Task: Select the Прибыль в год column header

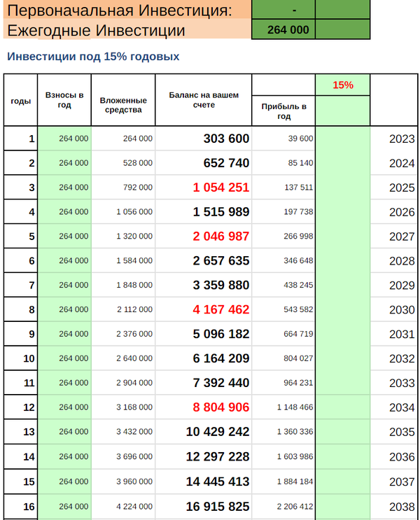Action: pos(283,111)
